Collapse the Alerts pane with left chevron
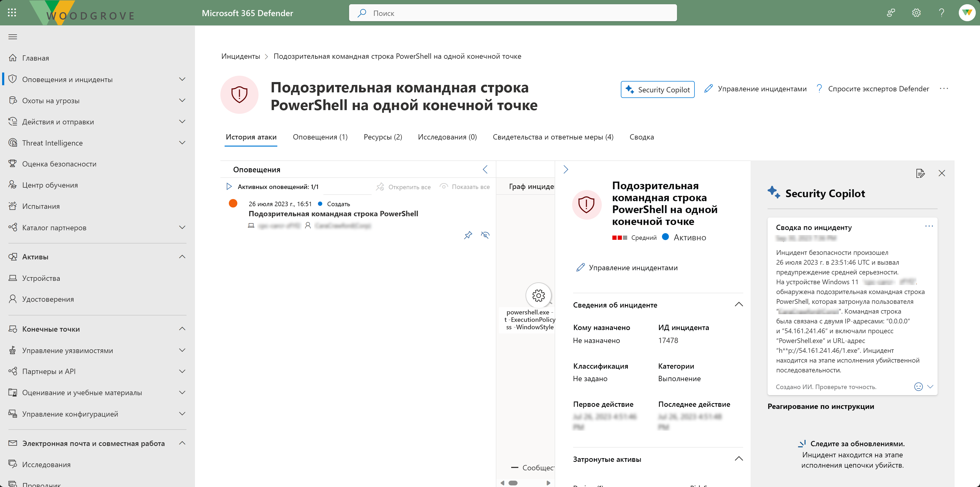Screen dimensions: 980x487 point(485,170)
